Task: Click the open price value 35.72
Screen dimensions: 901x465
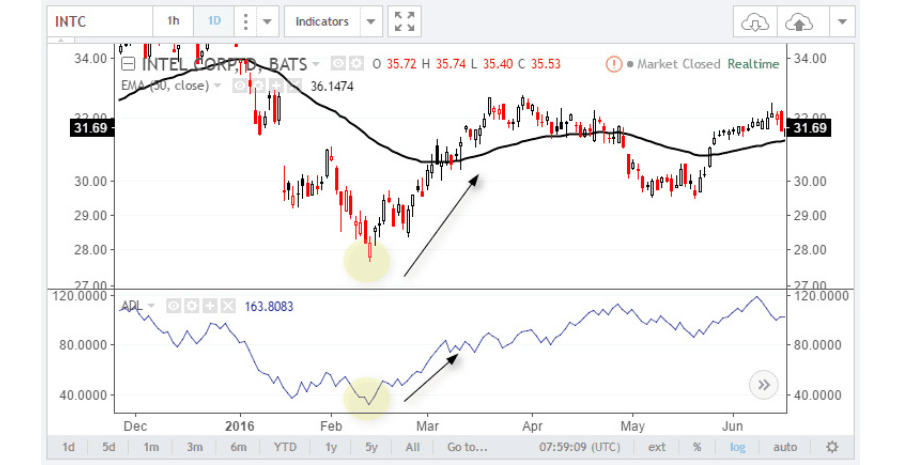Action: point(401,64)
